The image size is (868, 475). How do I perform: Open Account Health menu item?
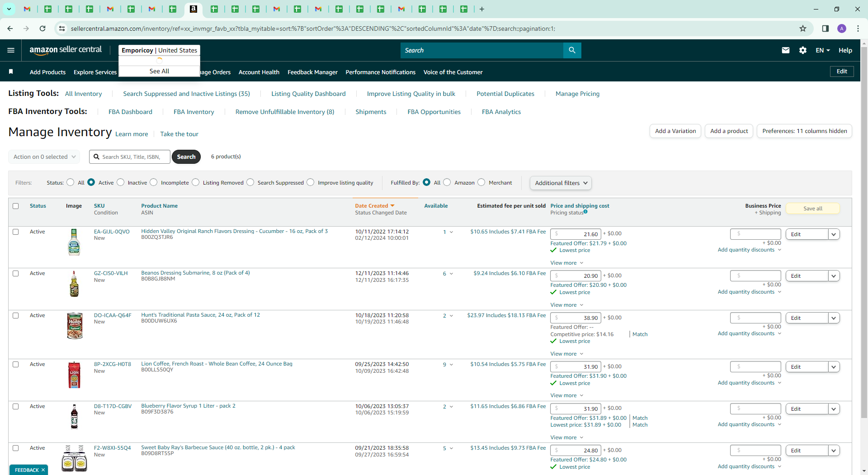coord(259,72)
